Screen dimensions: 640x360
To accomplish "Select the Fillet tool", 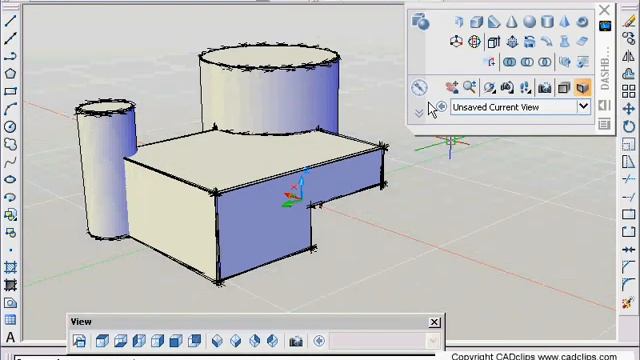I will tap(629, 285).
